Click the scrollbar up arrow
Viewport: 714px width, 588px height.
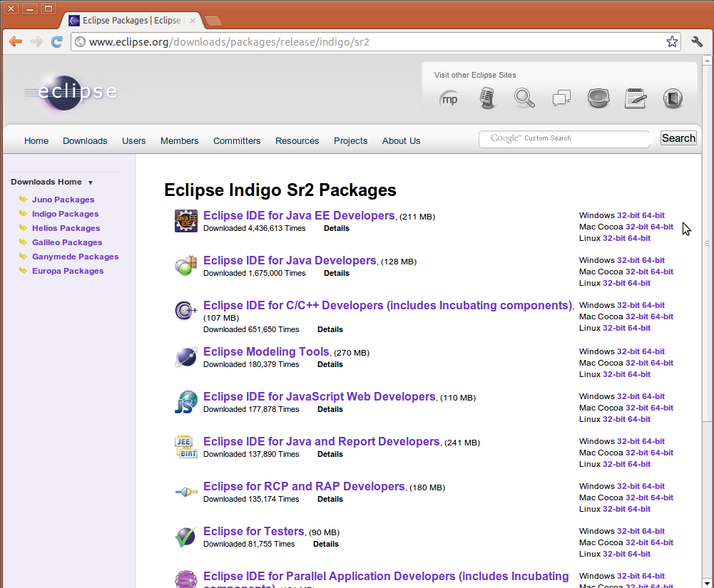coord(707,60)
